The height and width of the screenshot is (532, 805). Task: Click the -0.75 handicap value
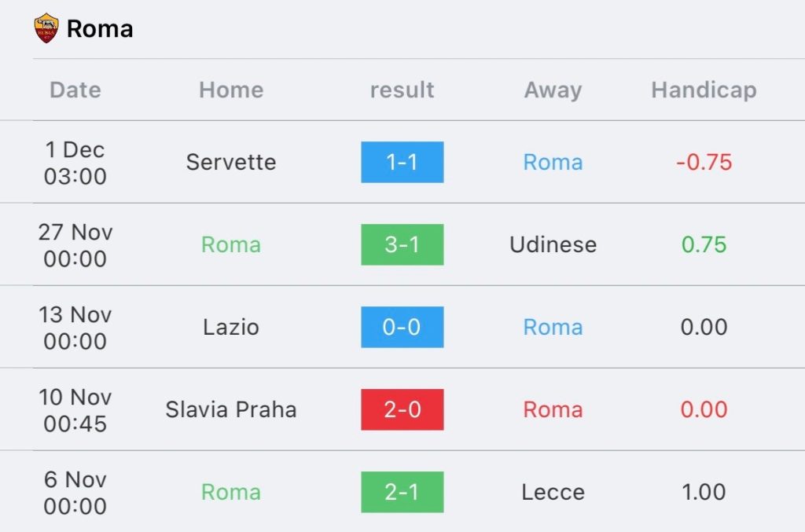[x=704, y=162]
